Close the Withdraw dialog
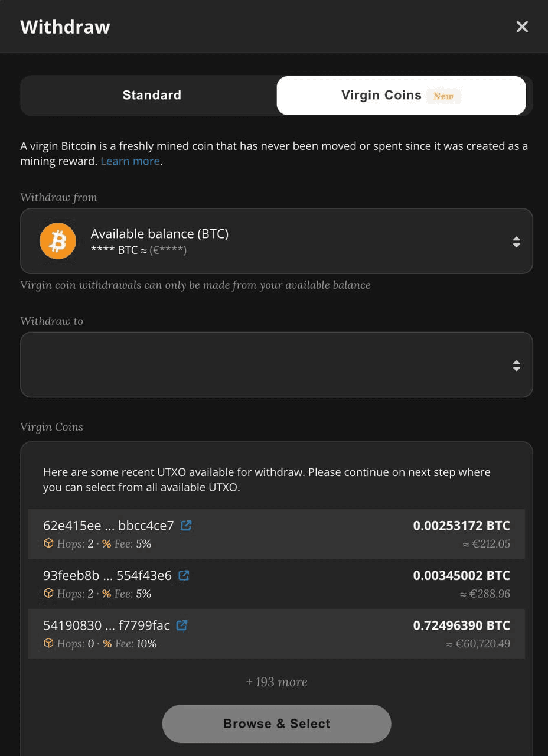The height and width of the screenshot is (756, 548). click(x=522, y=27)
